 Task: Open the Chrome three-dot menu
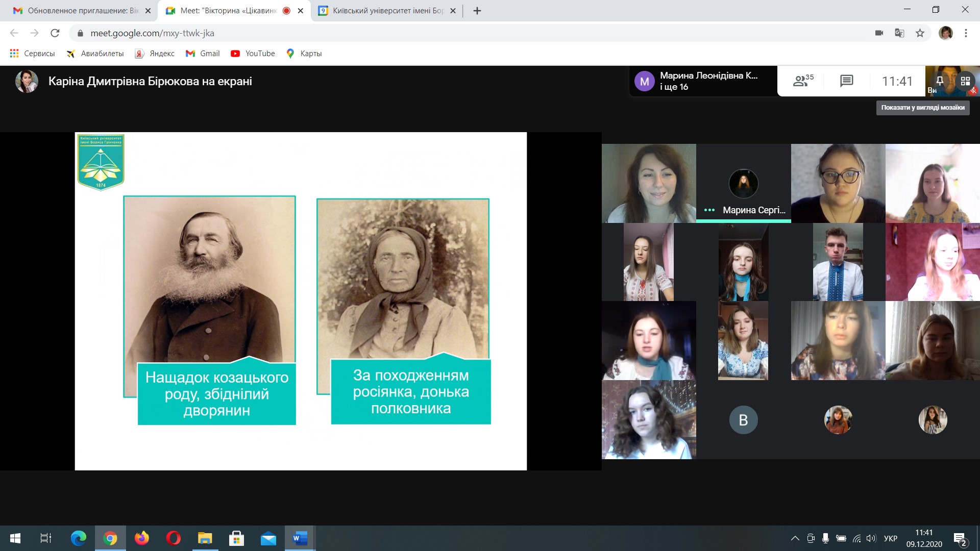(966, 33)
